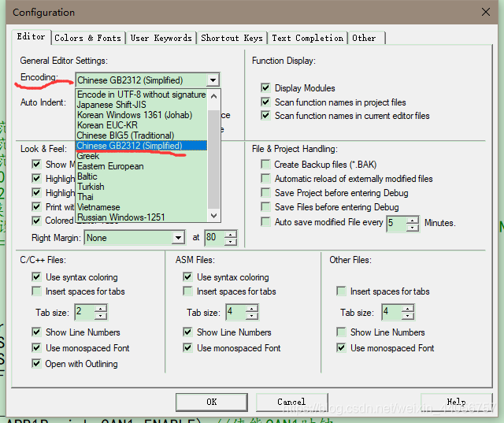
Task: Decrease the C/C++ Tab size stepper
Action: (101, 316)
